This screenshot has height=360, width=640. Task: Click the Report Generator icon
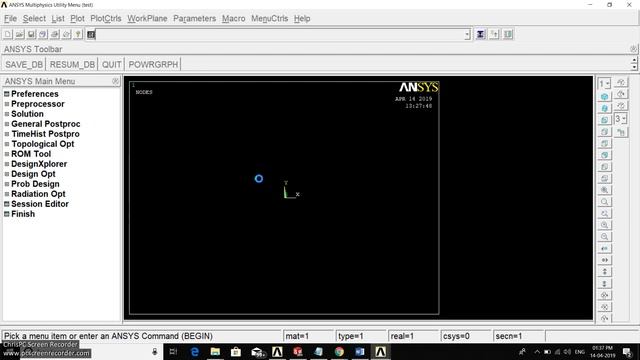67,34
